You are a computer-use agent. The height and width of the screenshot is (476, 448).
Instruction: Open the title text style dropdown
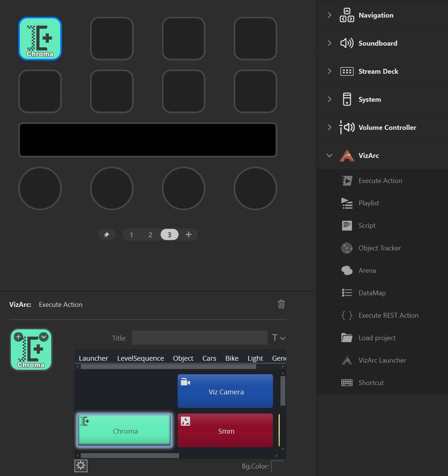point(279,338)
